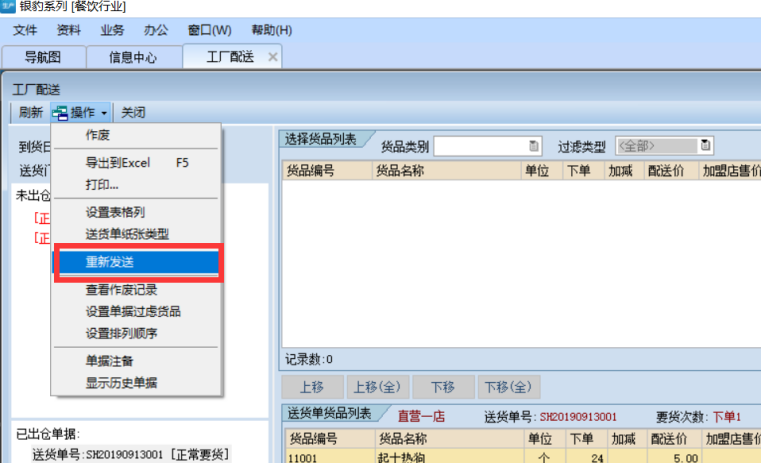This screenshot has width=761, height=463.
Task: Open the 帮助(H) menu
Action: (x=271, y=30)
